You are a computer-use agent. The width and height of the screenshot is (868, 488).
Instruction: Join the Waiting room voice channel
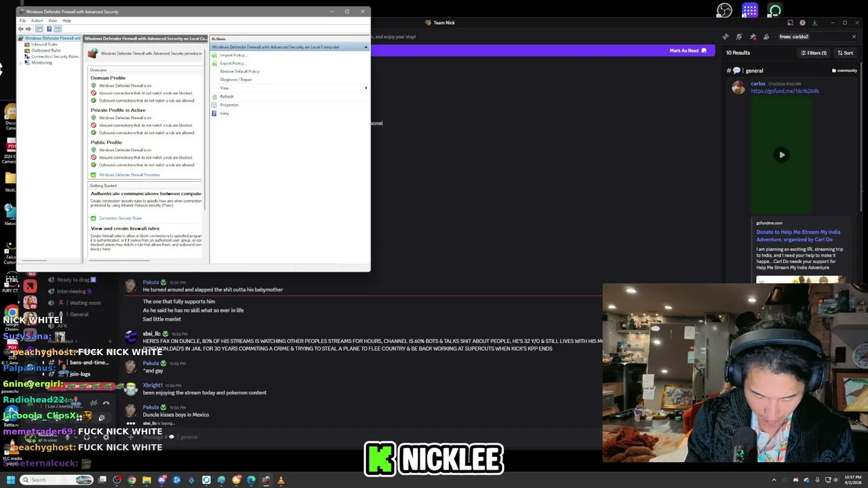pos(85,303)
